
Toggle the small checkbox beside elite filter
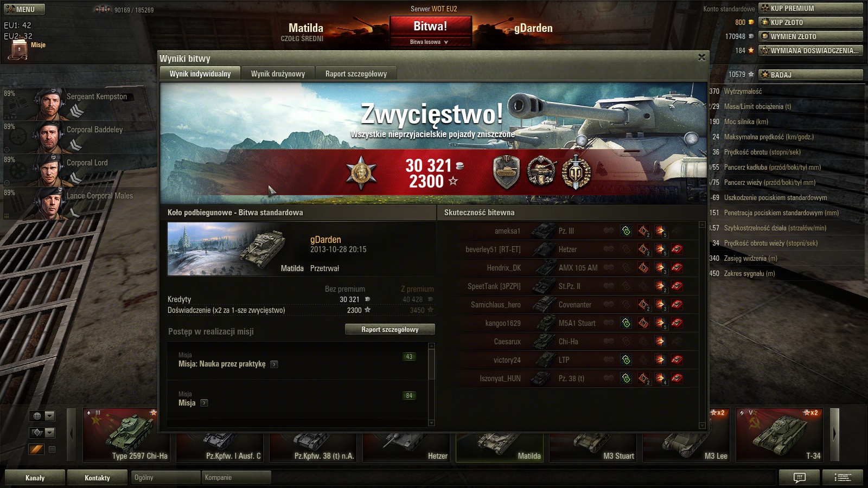(52, 449)
